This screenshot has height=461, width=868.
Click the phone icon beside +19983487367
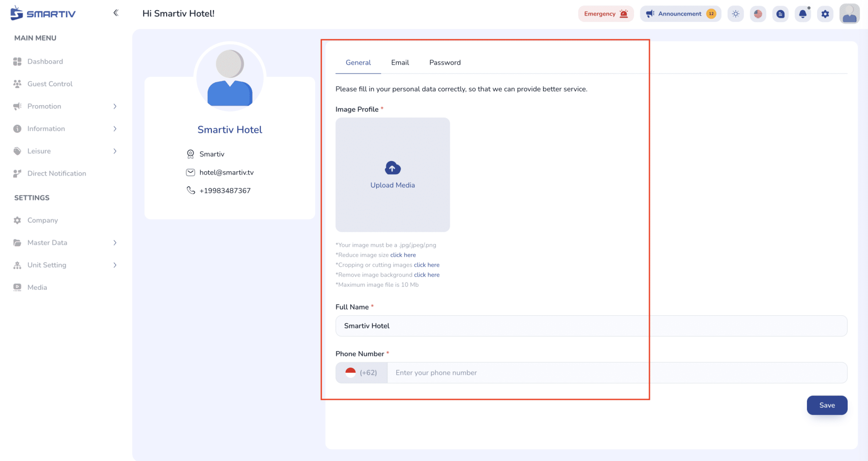coord(191,190)
